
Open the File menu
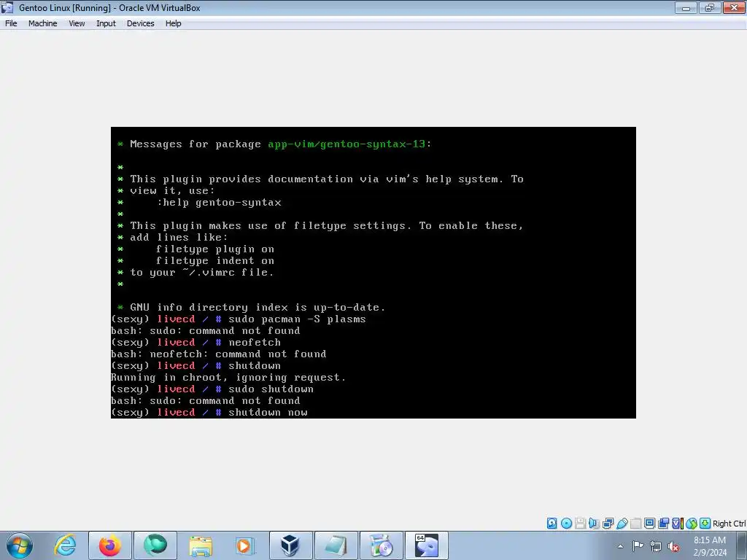[11, 23]
